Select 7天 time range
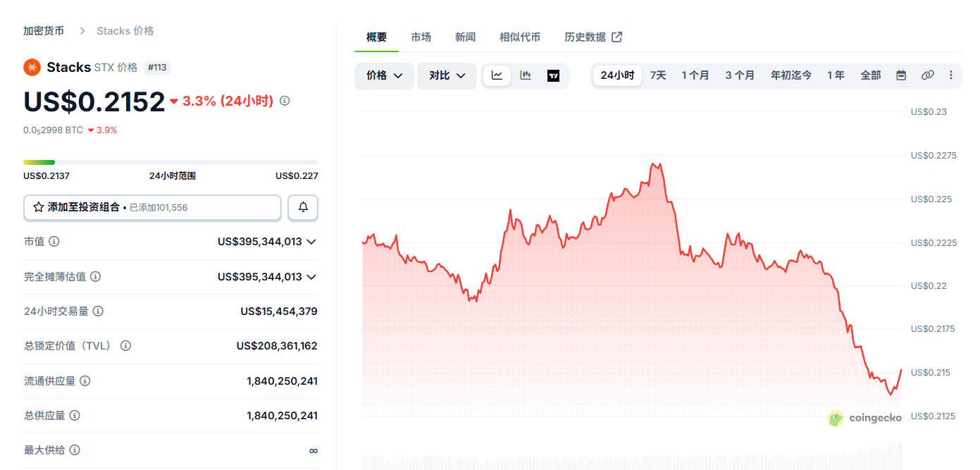The image size is (980, 470). coord(658,75)
